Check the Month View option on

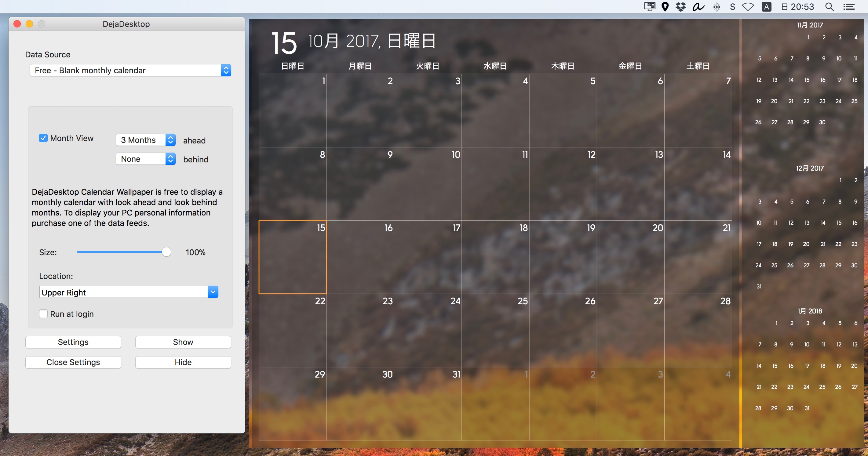(43, 138)
